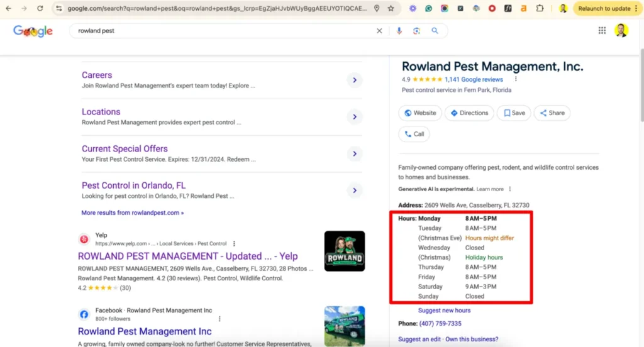644x347 pixels.
Task: Open the browser extensions puzzle icon
Action: [540, 9]
